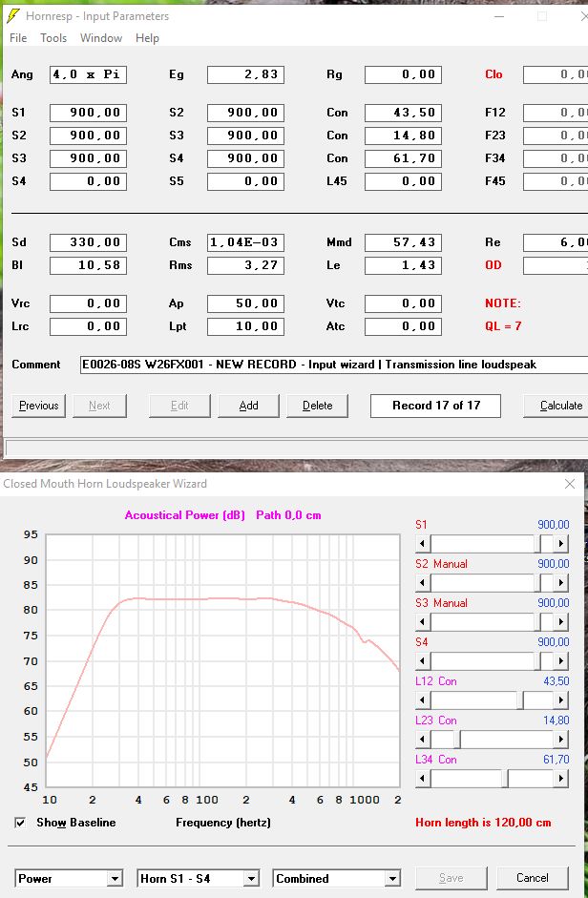588x898 pixels.
Task: Click the Sd value field
Action: tap(88, 242)
